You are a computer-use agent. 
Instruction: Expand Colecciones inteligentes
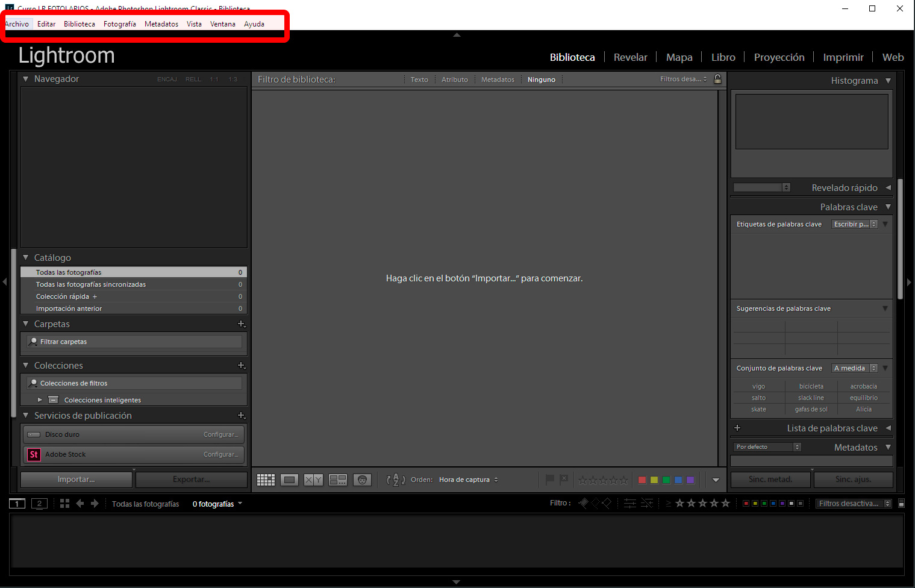[x=40, y=399]
